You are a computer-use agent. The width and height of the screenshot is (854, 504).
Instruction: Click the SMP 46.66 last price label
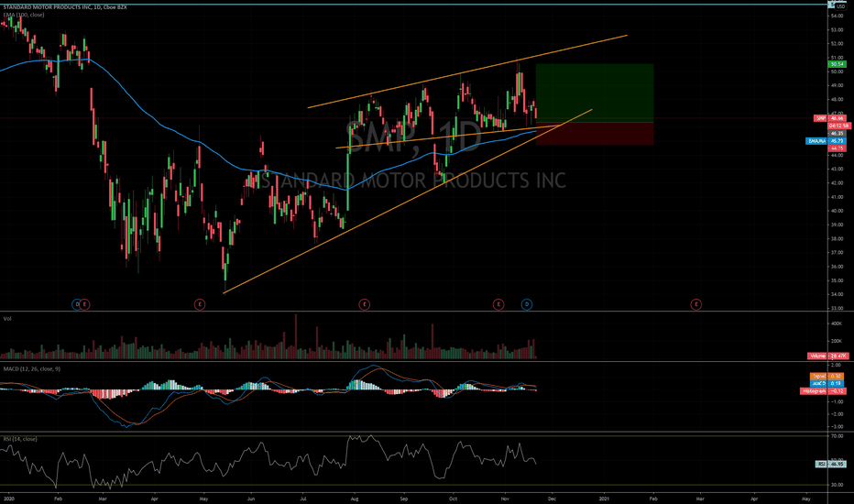coord(830,118)
